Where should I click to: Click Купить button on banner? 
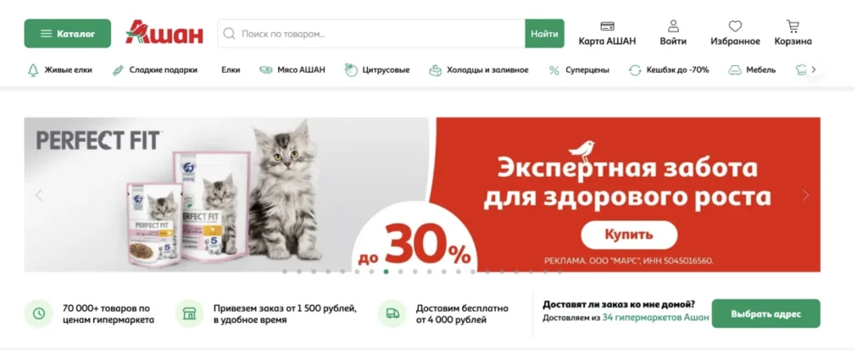pos(629,235)
